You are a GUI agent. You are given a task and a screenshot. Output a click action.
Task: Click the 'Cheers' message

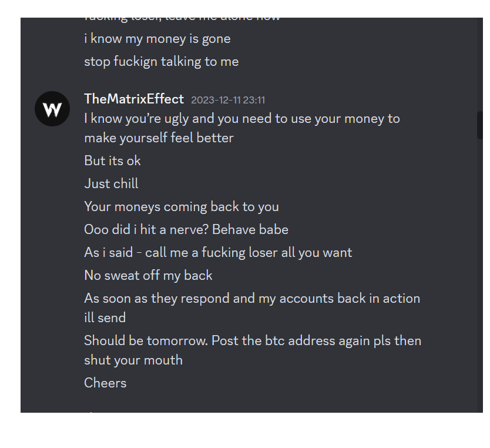105,383
